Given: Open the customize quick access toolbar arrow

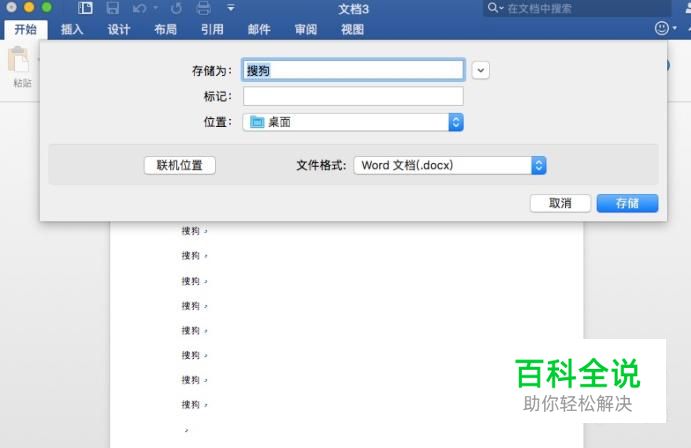Looking at the screenshot, I should point(231,8).
